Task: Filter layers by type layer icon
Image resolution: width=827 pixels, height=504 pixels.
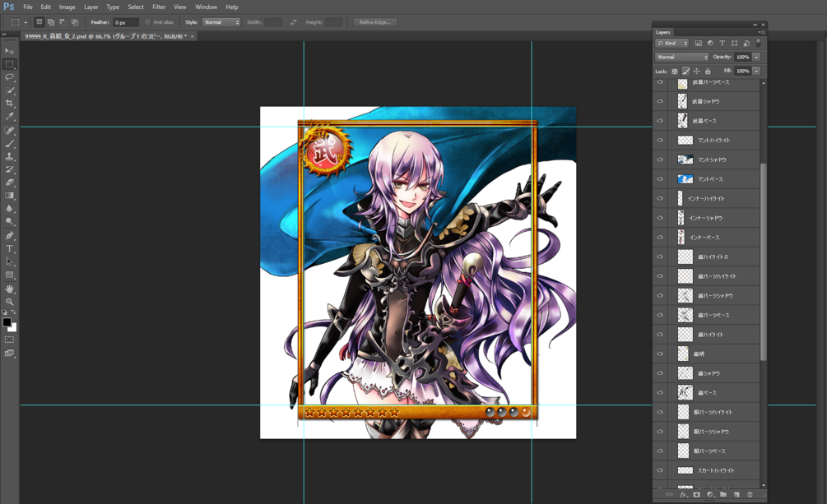Action: coord(722,44)
